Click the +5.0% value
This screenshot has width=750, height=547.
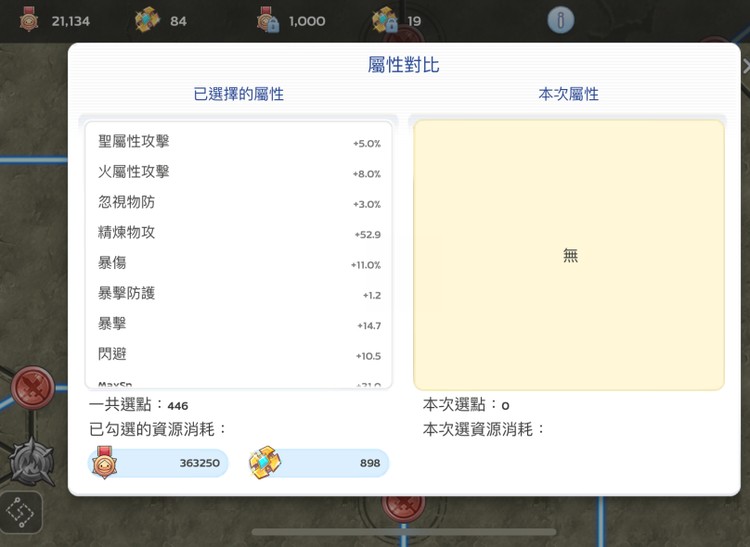click(x=367, y=143)
